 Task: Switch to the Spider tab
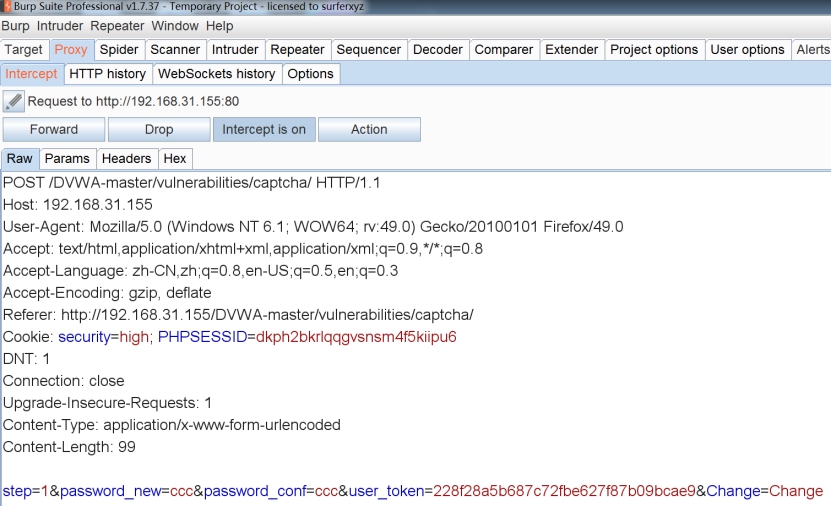point(119,50)
